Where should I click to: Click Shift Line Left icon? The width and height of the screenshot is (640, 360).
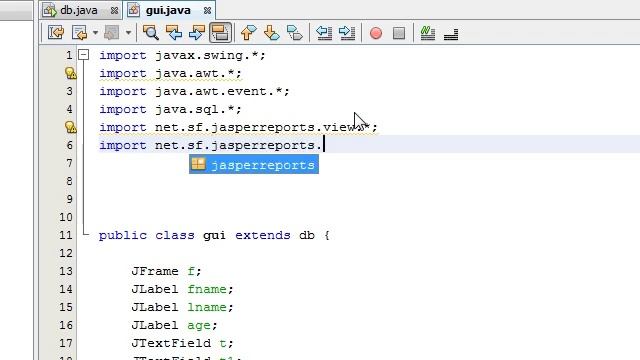[324, 33]
